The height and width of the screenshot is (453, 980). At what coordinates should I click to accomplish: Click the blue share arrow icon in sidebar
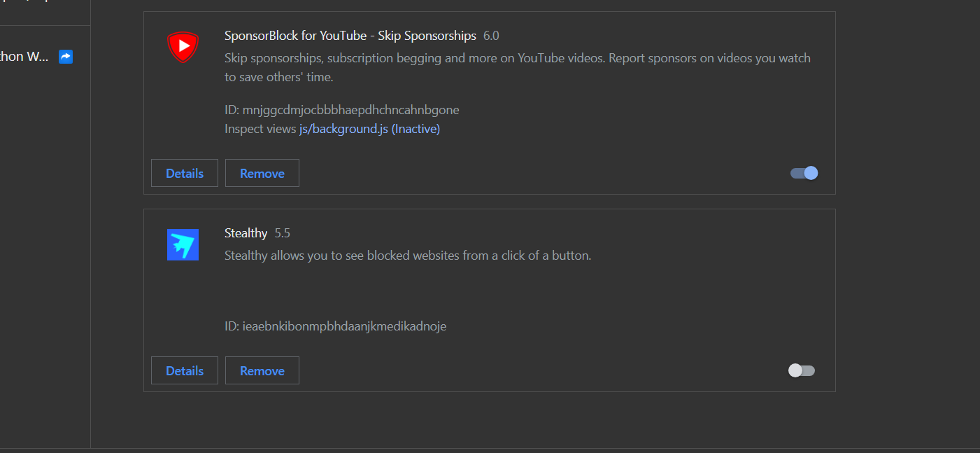tap(66, 57)
